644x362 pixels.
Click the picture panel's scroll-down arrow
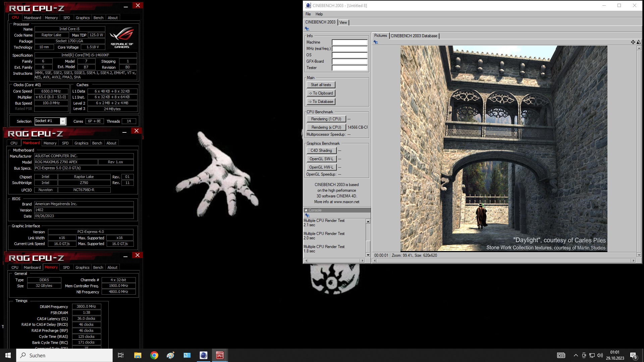point(639,255)
